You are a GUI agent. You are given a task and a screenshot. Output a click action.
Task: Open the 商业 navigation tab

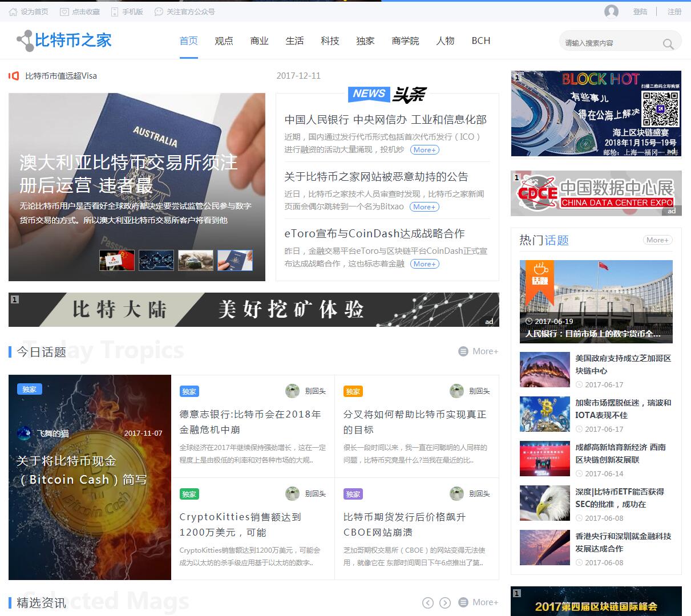coord(259,40)
